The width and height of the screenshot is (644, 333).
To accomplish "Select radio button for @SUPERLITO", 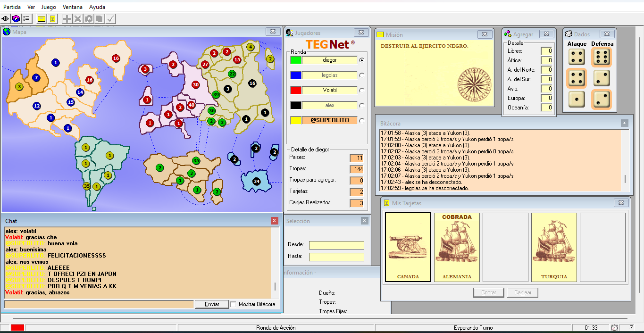I will 362,120.
